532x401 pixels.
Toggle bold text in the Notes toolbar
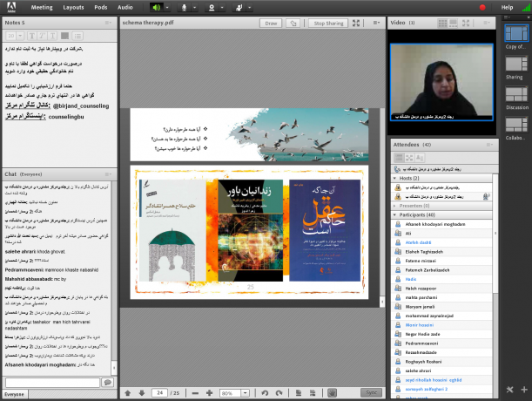coord(32,36)
